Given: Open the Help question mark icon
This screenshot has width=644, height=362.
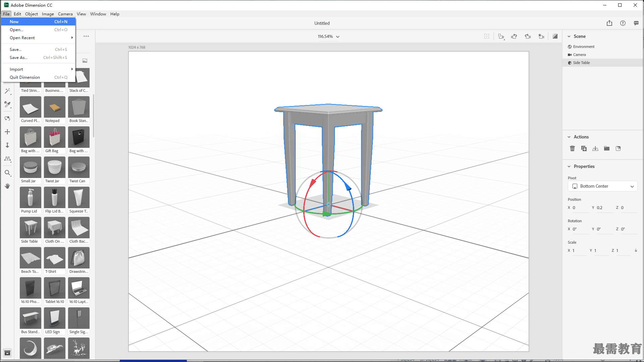Looking at the screenshot, I should click(x=623, y=23).
